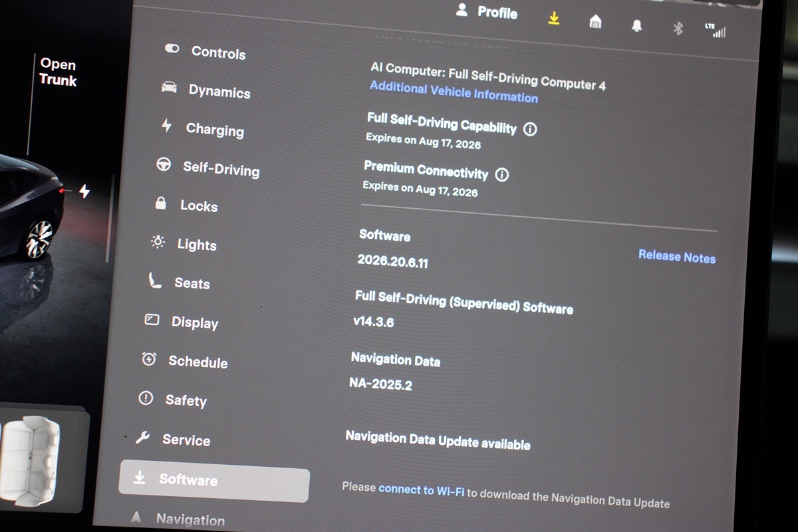Go to Safety settings
The width and height of the screenshot is (798, 532).
tap(186, 400)
